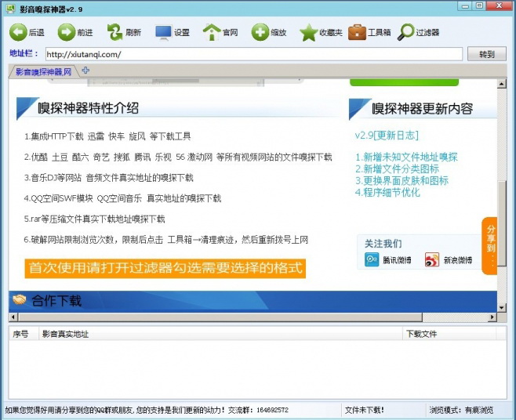This screenshot has width=516, height=420.
Task: Close the 影音嗅探神器 window
Action: coord(500,6)
